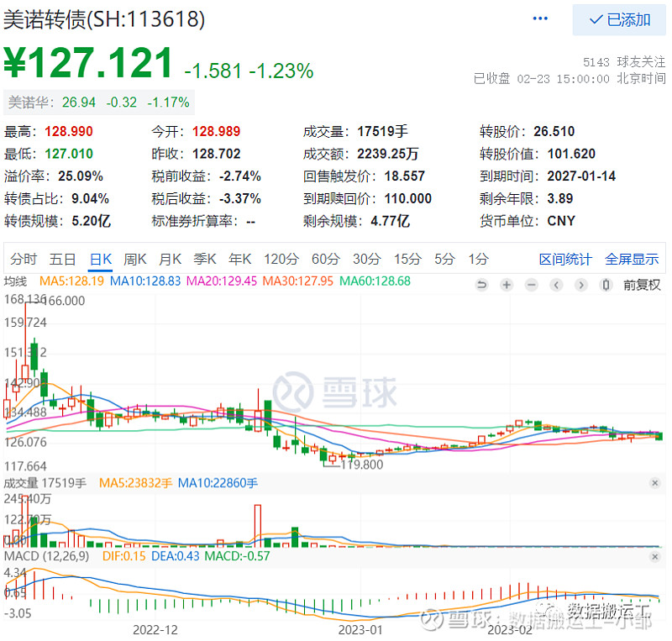Switch to the 15分 chart tab
Viewport: 672px width, 641px height.
[x=407, y=259]
